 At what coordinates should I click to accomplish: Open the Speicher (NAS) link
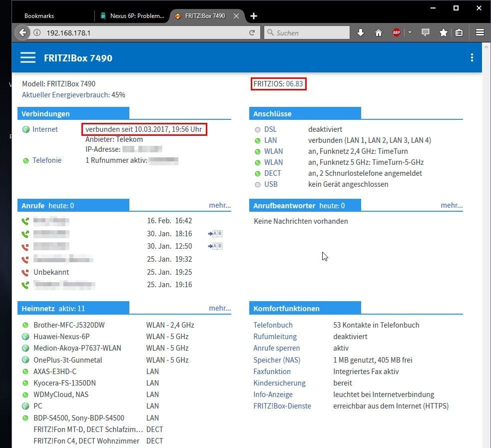point(277,360)
